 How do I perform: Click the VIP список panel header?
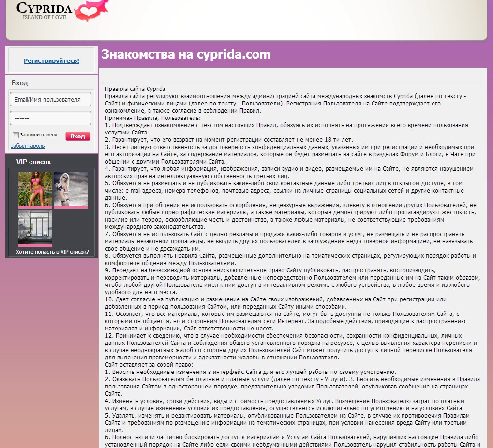[x=34, y=162]
